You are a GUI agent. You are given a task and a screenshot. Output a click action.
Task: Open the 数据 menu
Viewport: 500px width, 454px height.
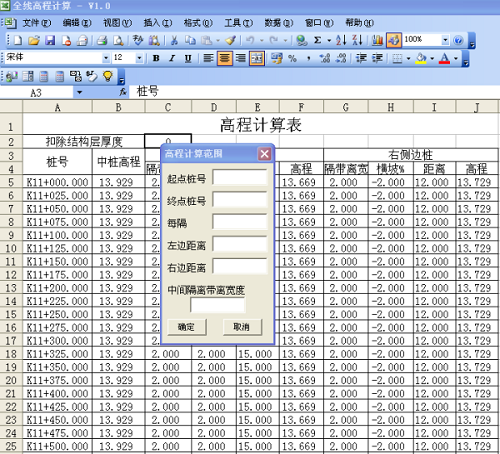click(279, 23)
